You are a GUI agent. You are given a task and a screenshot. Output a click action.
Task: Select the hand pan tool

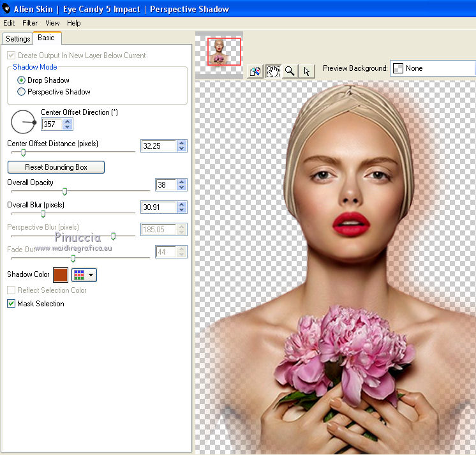coord(272,71)
